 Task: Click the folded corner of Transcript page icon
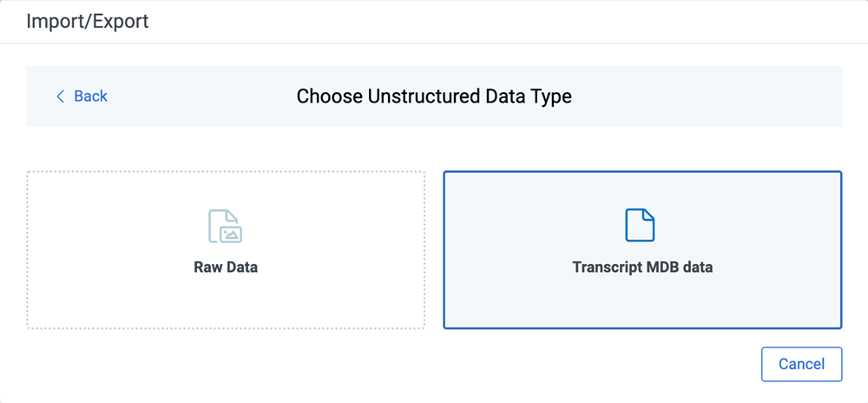(x=648, y=215)
